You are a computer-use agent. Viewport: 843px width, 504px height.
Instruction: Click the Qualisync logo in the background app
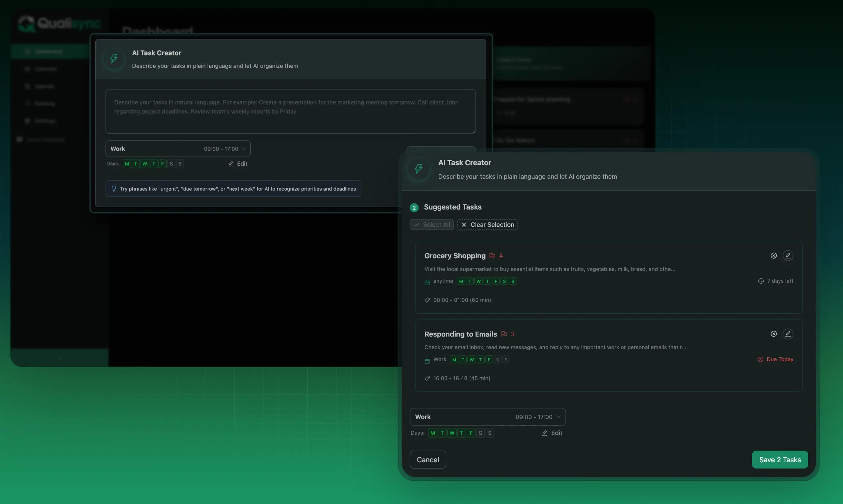tap(59, 24)
